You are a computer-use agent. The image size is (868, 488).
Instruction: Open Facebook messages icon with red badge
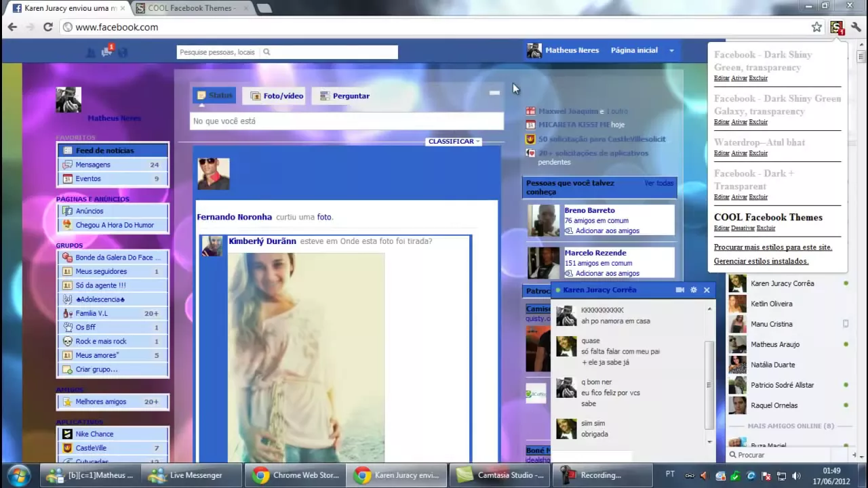(106, 52)
